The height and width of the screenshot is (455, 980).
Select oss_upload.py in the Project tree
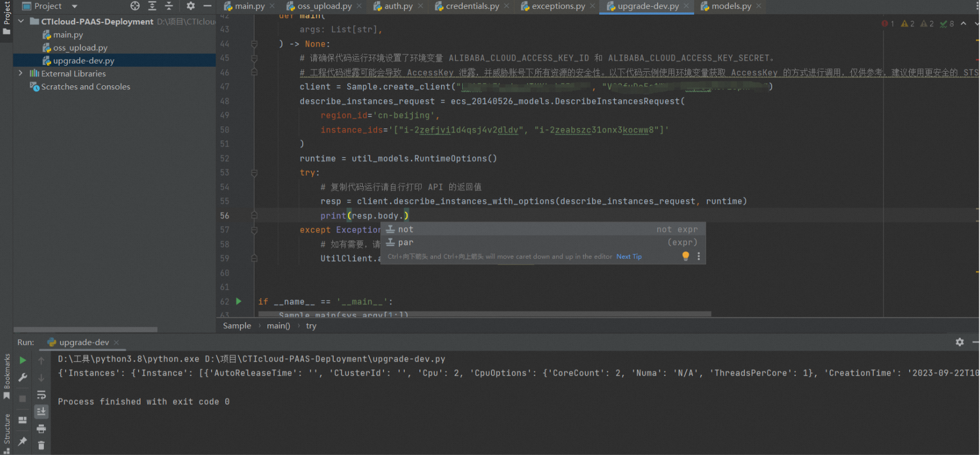pos(80,48)
